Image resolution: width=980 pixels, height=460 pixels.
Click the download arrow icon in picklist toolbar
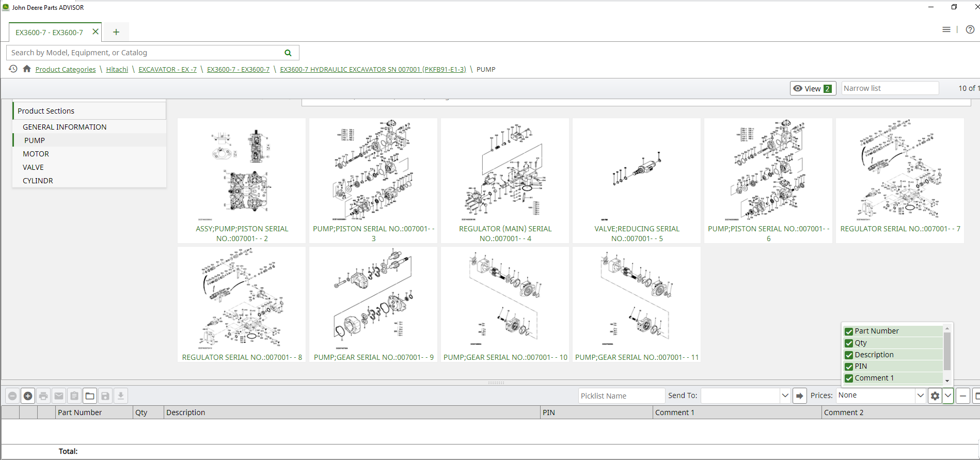121,396
